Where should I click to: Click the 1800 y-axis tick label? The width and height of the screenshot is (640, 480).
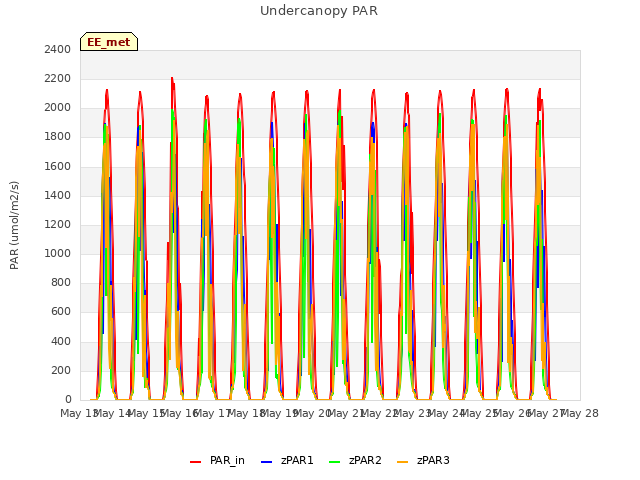[x=58, y=137]
